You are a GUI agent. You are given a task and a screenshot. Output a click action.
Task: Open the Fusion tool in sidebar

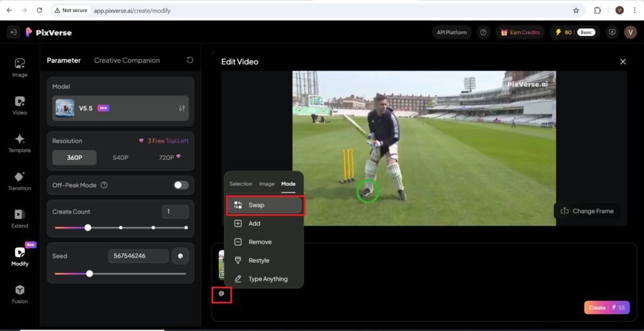click(x=19, y=293)
